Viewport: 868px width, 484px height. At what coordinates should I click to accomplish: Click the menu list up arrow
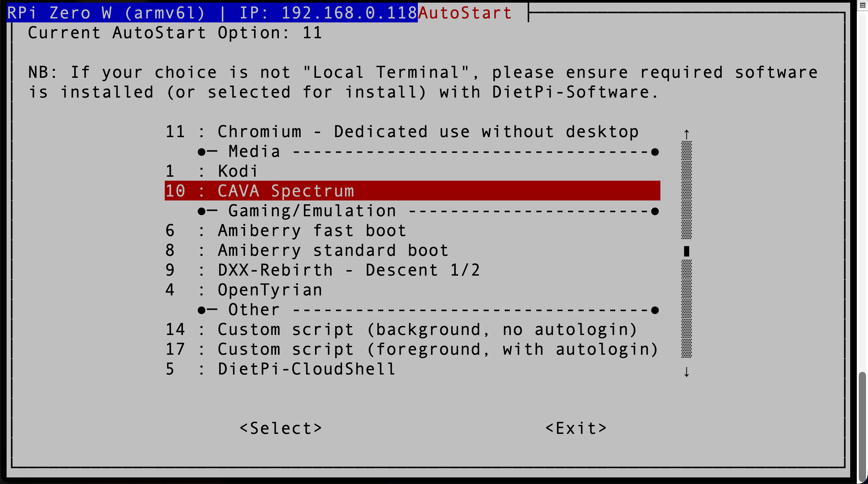pos(686,134)
